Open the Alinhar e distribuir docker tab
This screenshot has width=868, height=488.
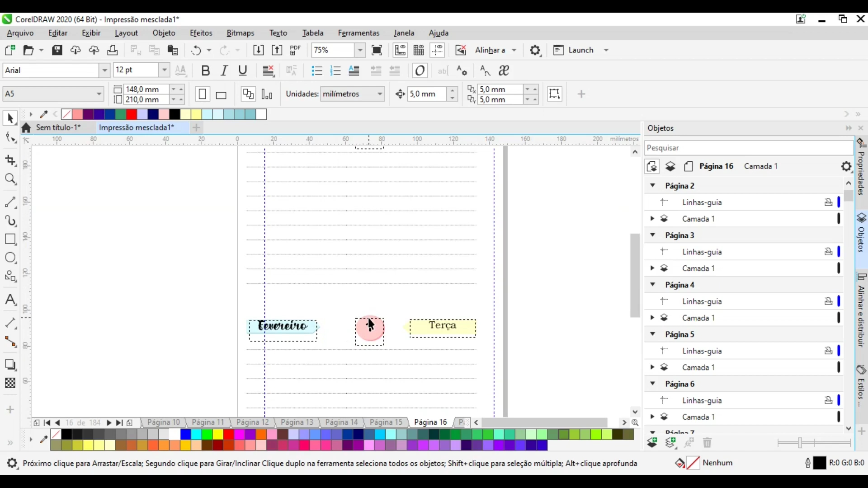click(x=861, y=310)
